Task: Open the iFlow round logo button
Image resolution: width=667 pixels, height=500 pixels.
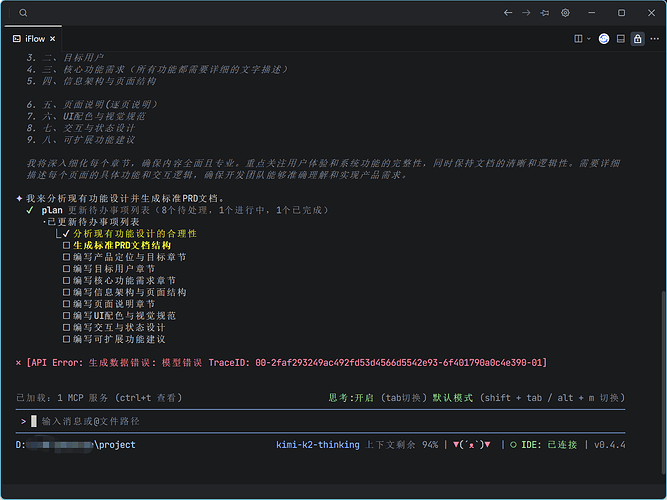Action: point(604,39)
